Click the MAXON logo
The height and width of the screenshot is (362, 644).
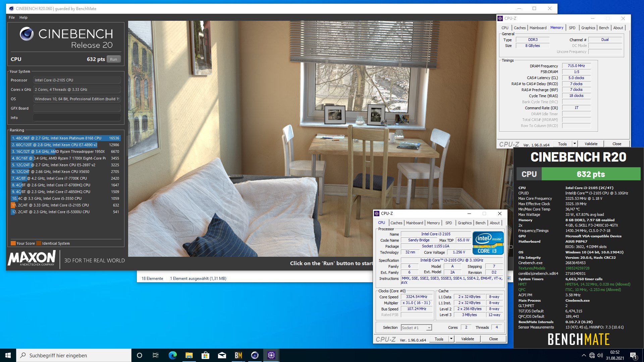point(32,258)
